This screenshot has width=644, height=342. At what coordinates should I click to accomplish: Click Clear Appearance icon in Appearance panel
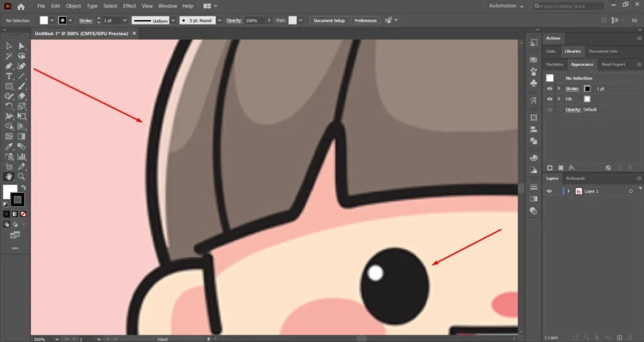click(x=608, y=167)
